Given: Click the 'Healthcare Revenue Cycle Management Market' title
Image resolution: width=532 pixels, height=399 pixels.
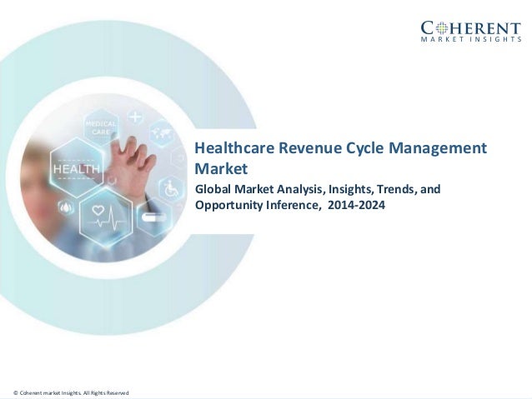Looking at the screenshot, I should [341, 158].
